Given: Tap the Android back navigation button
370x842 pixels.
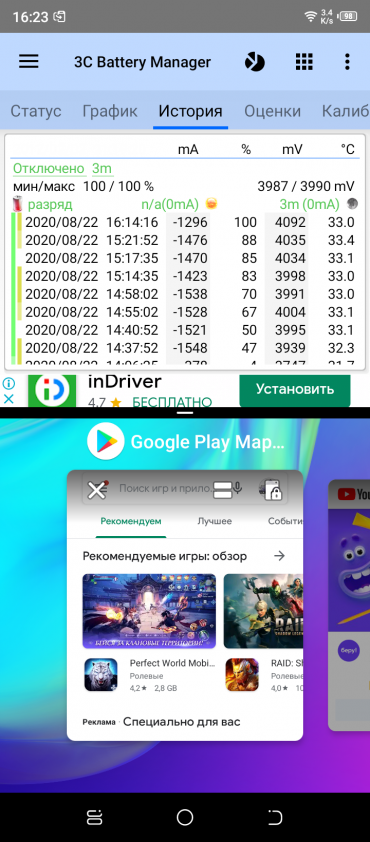Looking at the screenshot, I should click(275, 817).
